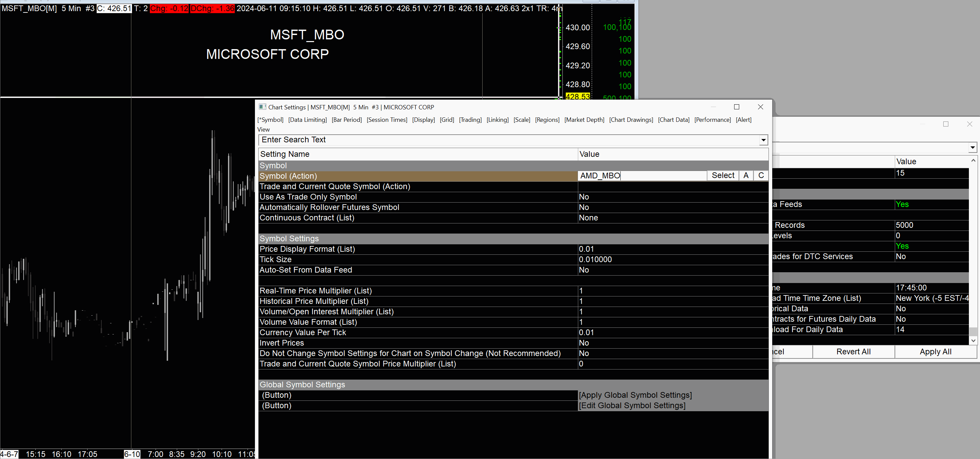
Task: Switch to the Session Times tab
Action: (x=387, y=120)
